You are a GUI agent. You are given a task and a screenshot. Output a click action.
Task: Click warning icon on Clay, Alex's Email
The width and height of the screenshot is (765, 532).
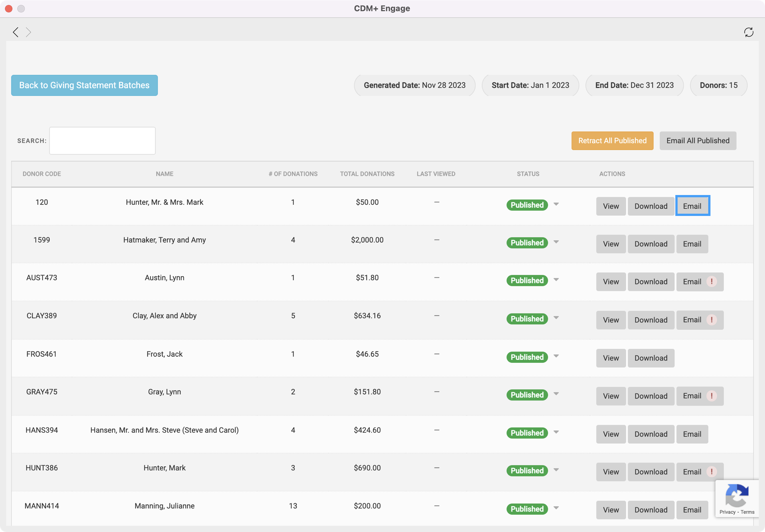point(712,320)
